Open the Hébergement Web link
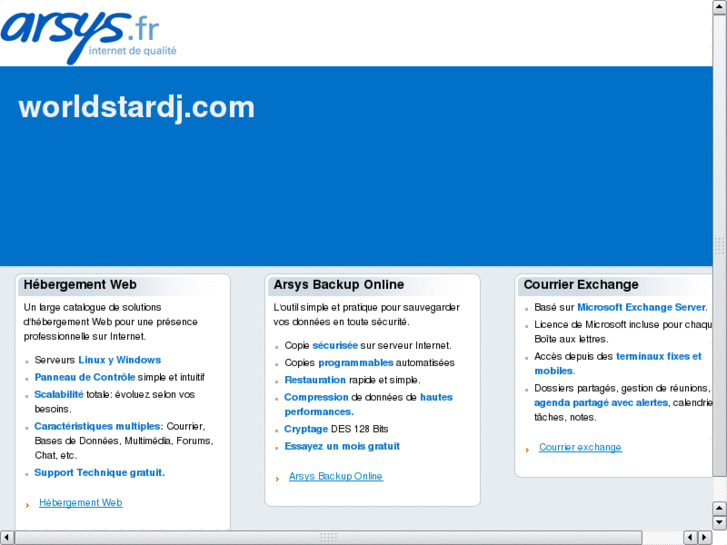The height and width of the screenshot is (545, 727). pos(81,503)
